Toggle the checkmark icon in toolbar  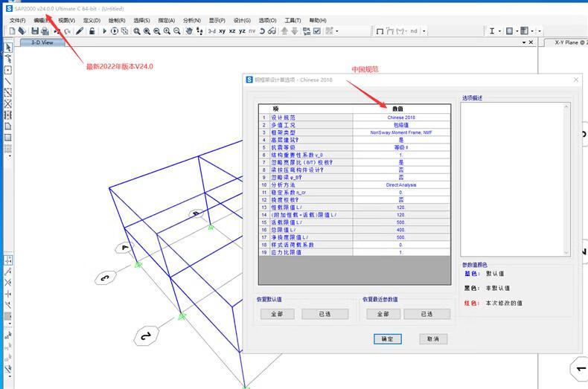coord(318,31)
